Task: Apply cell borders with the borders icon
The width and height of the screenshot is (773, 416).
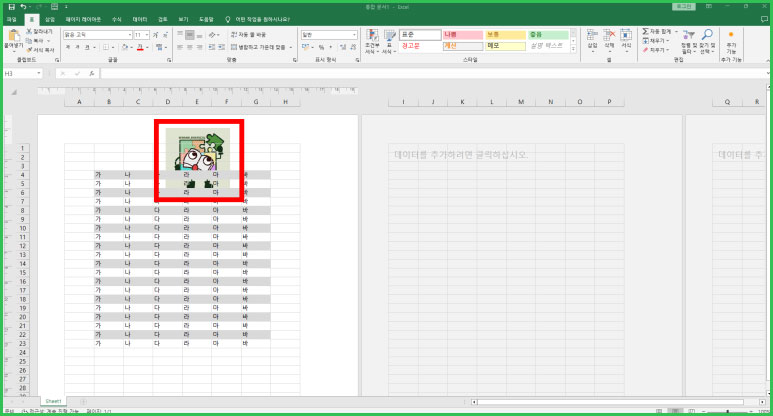Action: coord(105,47)
